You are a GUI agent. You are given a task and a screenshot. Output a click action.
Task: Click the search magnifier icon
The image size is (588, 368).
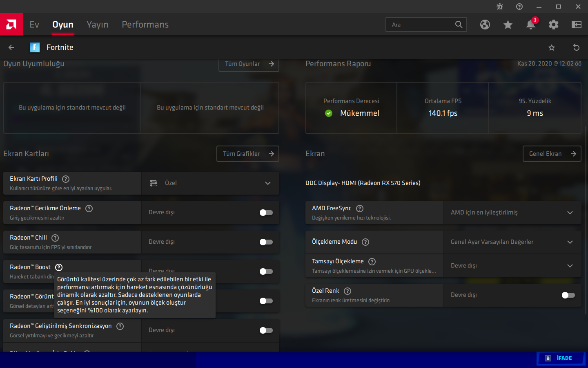(x=459, y=25)
